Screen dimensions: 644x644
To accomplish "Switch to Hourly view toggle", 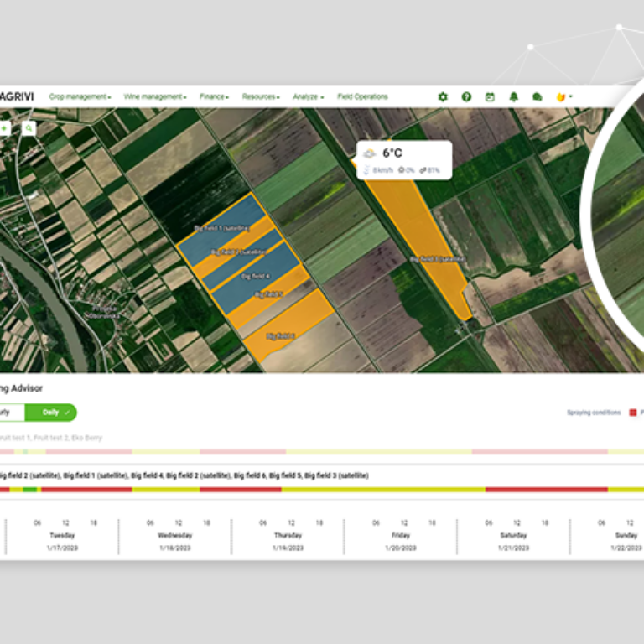I will pos(12,413).
